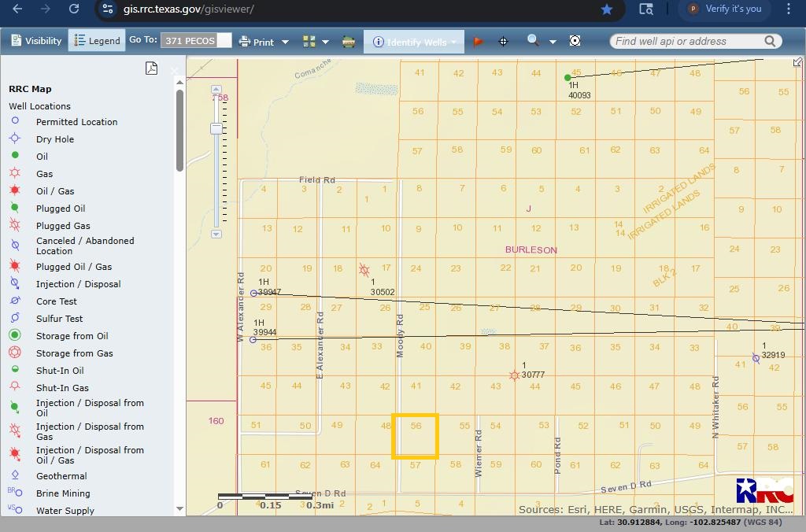The image size is (806, 532).
Task: Click the Print button
Action: [257, 42]
